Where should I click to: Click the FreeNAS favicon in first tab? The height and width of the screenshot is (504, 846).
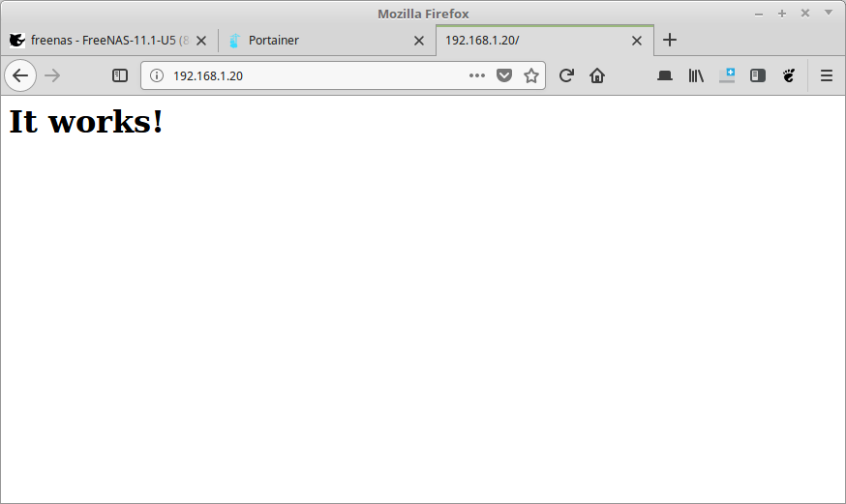(17, 41)
